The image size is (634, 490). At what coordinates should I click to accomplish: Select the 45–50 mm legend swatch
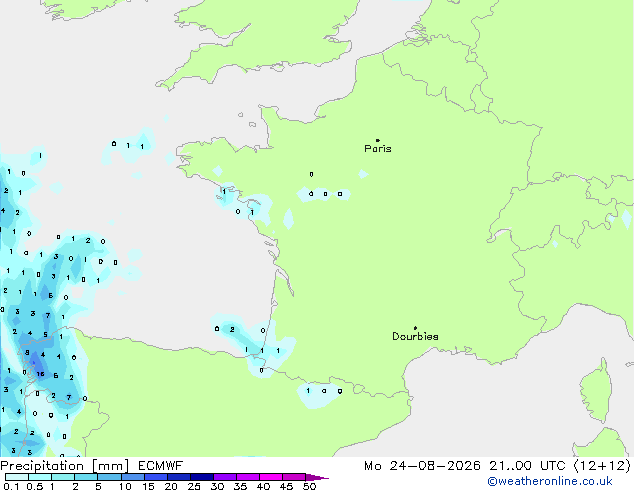click(x=294, y=477)
